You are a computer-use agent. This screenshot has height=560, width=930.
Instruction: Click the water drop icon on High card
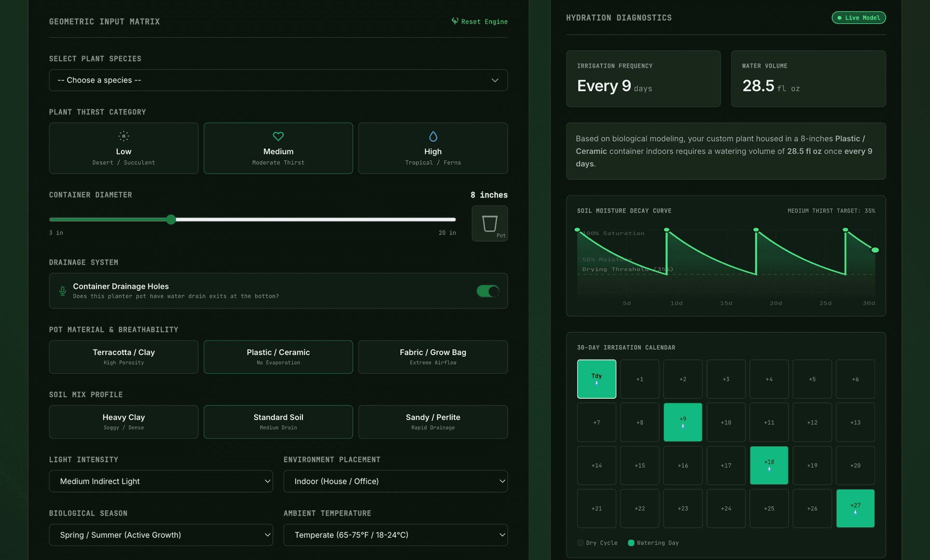tap(433, 136)
